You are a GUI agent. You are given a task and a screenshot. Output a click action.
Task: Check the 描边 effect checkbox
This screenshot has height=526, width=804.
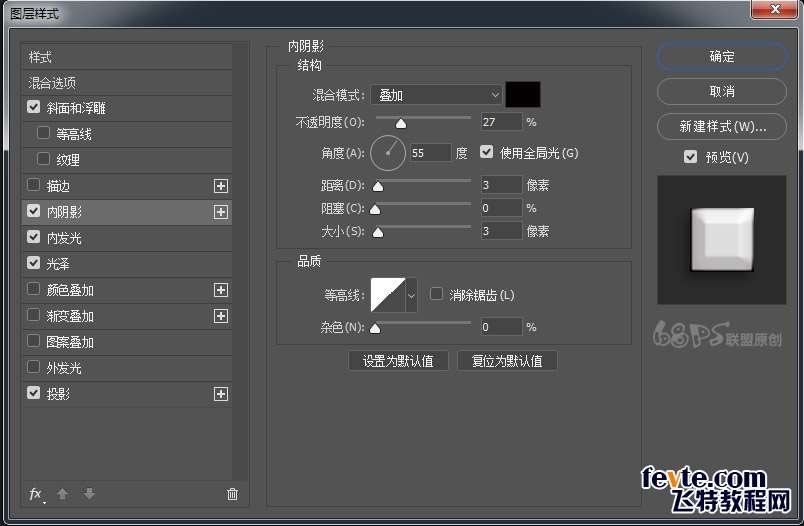[x=33, y=185]
